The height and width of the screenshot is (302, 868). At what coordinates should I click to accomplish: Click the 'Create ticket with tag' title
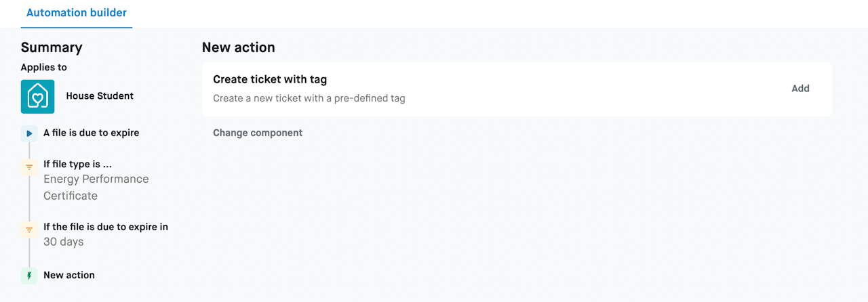[x=270, y=79]
